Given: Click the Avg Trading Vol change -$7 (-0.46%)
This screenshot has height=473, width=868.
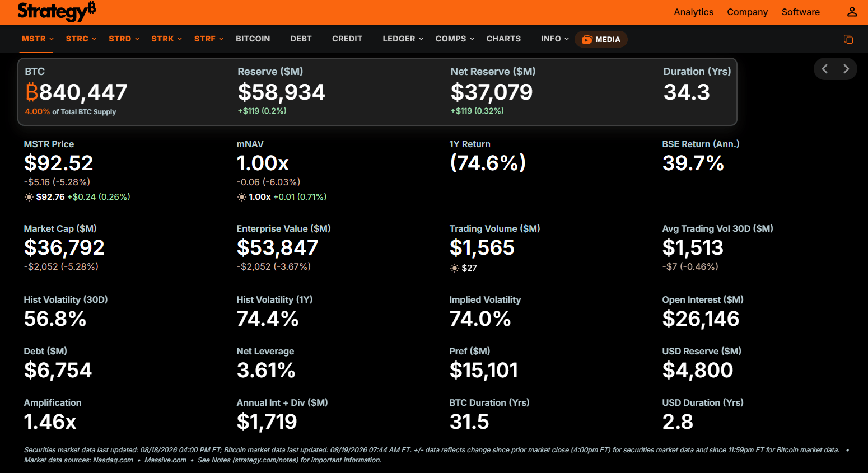Looking at the screenshot, I should click(x=690, y=266).
